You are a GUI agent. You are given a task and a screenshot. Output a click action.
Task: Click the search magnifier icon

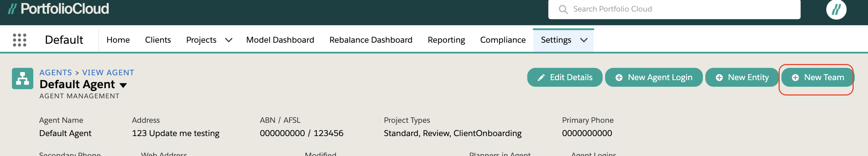point(563,9)
